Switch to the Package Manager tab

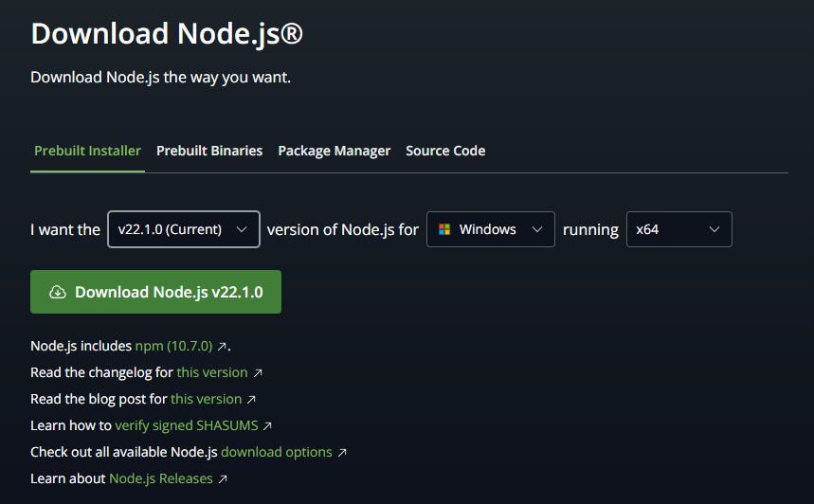(x=334, y=151)
